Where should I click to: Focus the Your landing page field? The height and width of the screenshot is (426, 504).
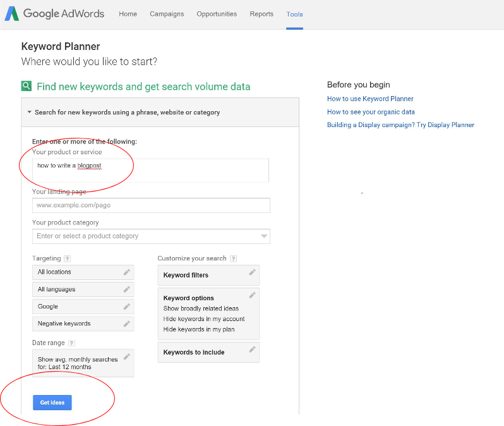pyautogui.click(x=151, y=205)
